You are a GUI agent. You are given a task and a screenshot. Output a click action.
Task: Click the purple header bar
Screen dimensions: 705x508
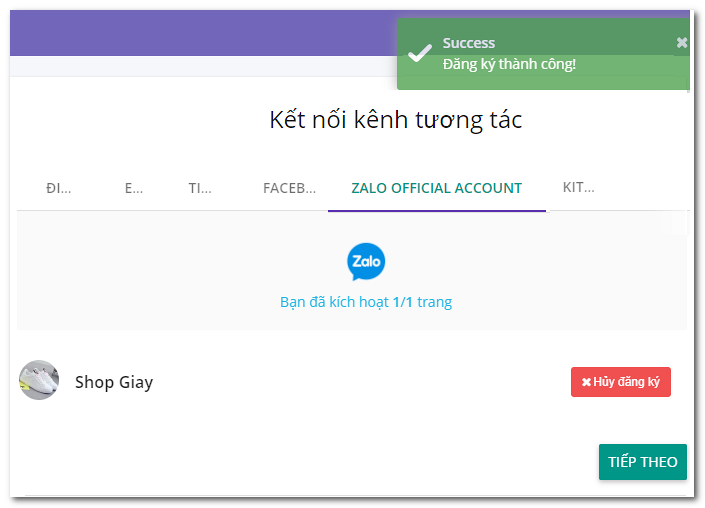click(x=203, y=33)
